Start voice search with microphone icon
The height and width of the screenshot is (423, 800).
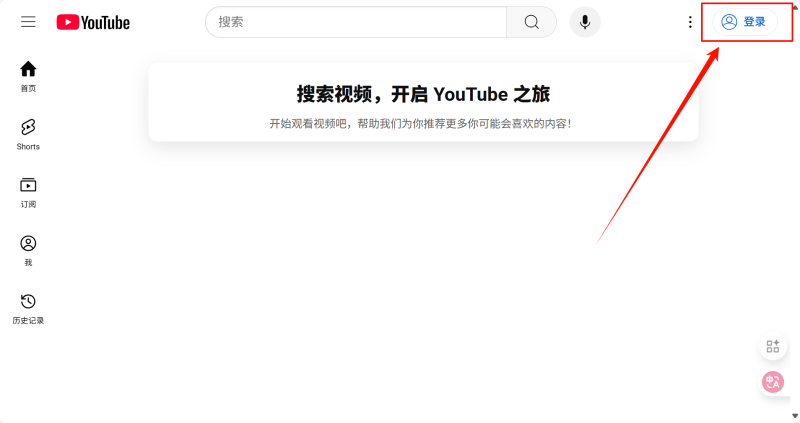pyautogui.click(x=585, y=22)
